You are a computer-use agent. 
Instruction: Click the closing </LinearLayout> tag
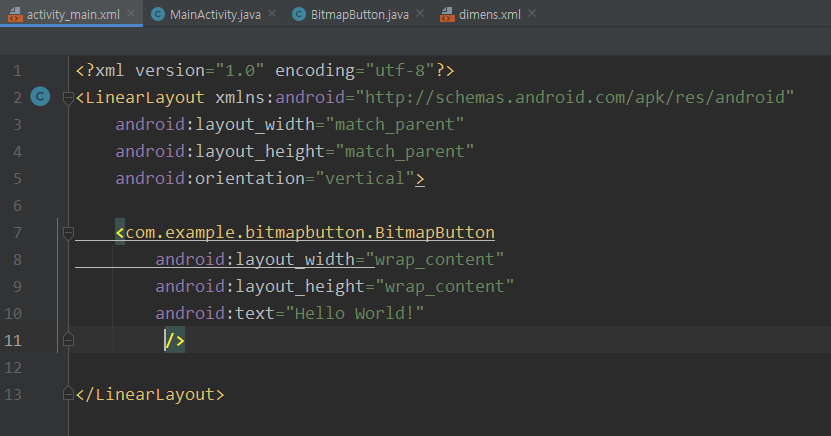(150, 395)
